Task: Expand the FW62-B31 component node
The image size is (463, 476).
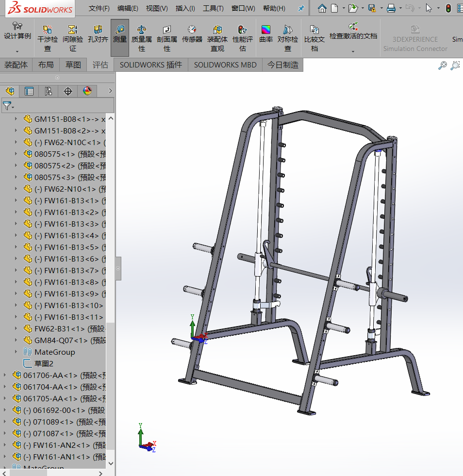Action: (16, 328)
